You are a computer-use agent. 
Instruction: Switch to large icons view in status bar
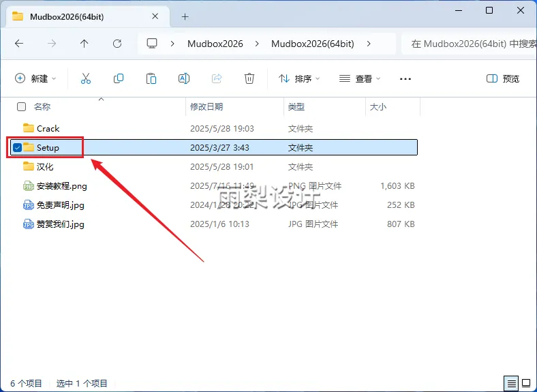click(526, 383)
